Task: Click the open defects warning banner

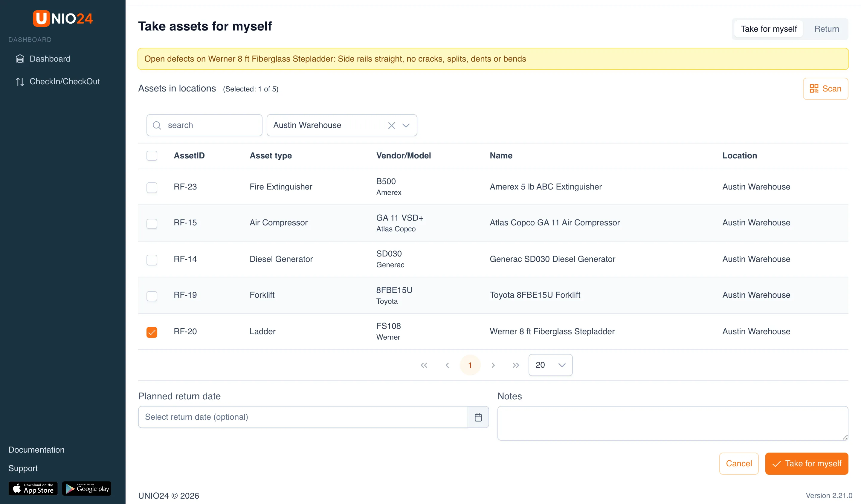Action: coord(493,59)
